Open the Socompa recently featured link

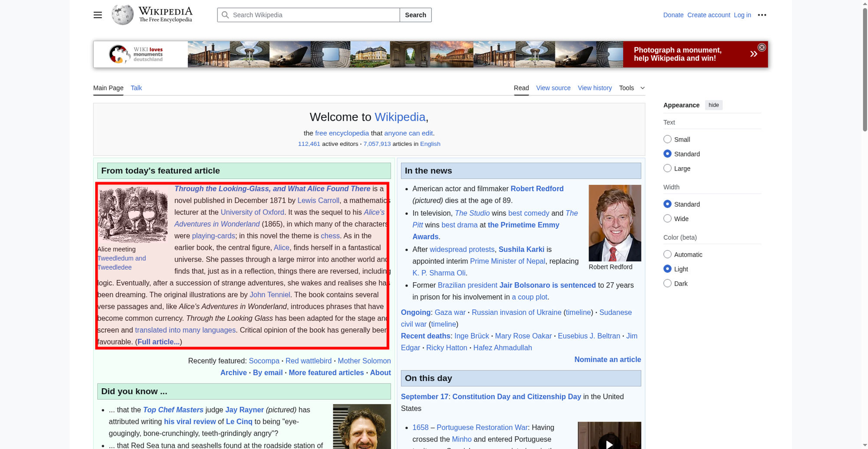[264, 361]
